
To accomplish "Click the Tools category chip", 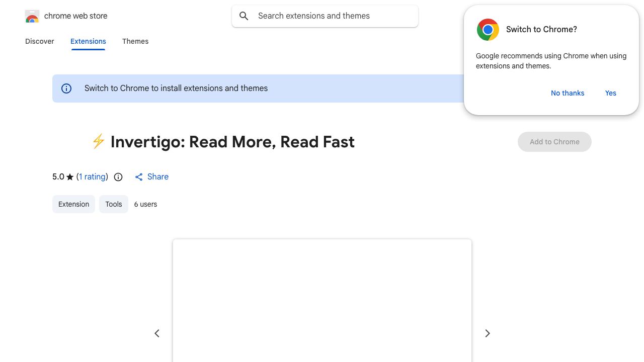I will [x=114, y=204].
